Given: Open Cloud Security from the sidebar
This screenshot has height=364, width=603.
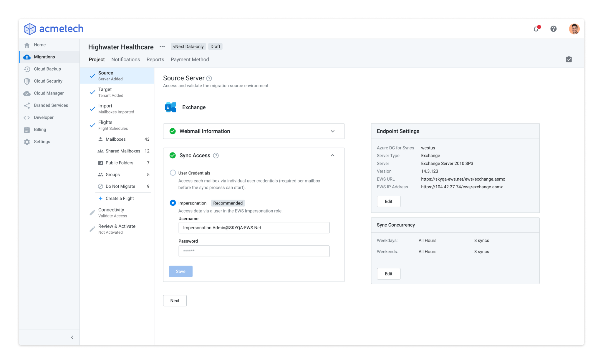Looking at the screenshot, I should coord(27,81).
